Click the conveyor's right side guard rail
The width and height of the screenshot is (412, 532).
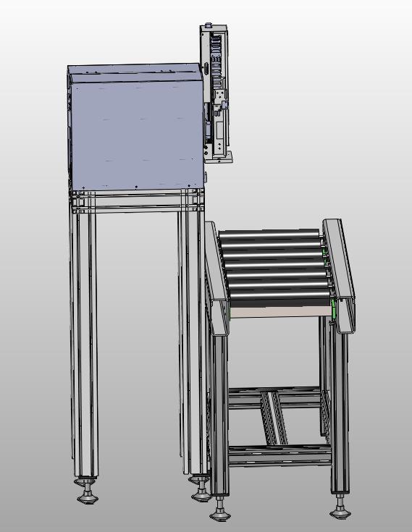point(340,276)
